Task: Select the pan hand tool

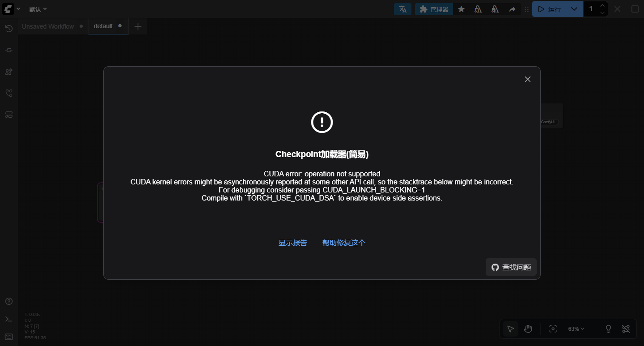Action: pos(528,329)
